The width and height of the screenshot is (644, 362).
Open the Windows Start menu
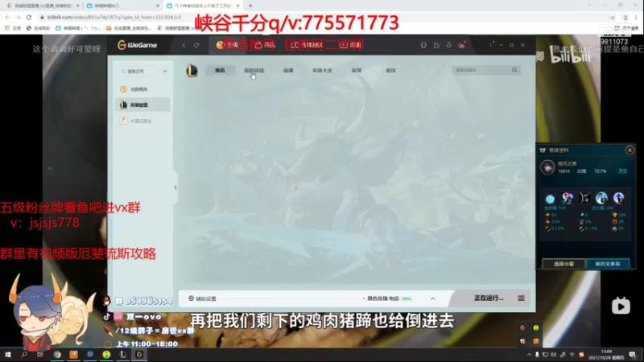point(8,355)
